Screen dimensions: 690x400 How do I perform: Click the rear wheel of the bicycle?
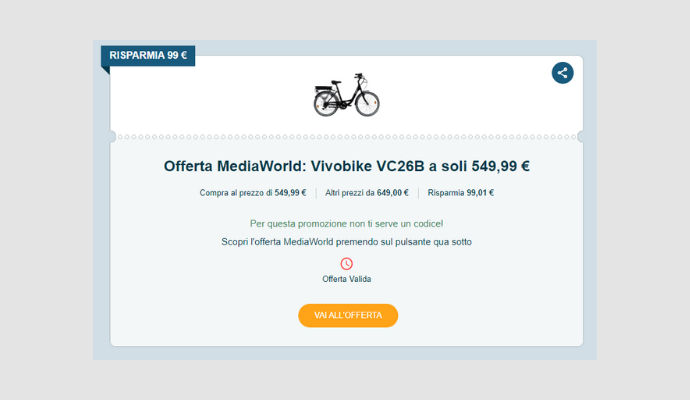click(326, 104)
